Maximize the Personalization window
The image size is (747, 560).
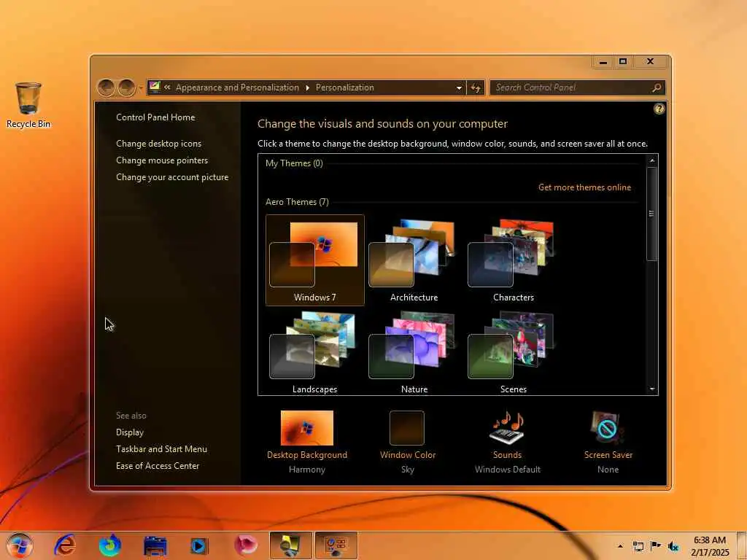pos(623,61)
